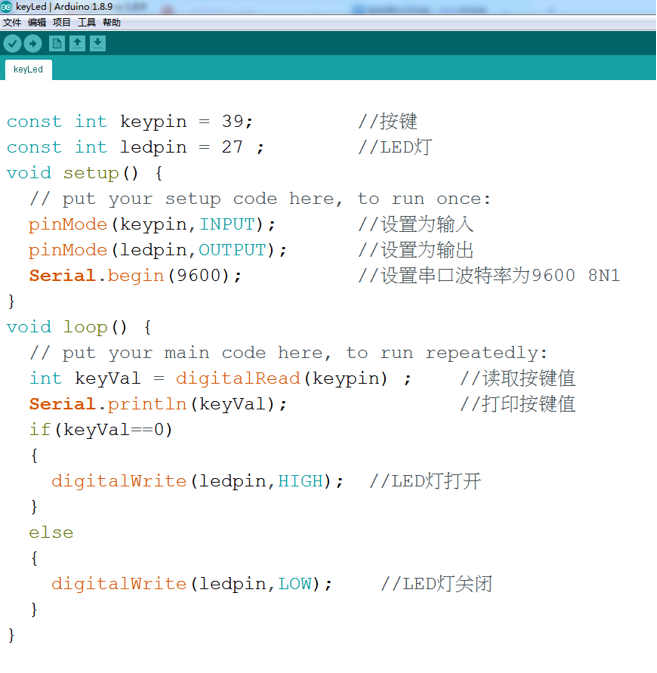Click the 'else' keyword
The height and width of the screenshot is (673, 657).
point(51,533)
